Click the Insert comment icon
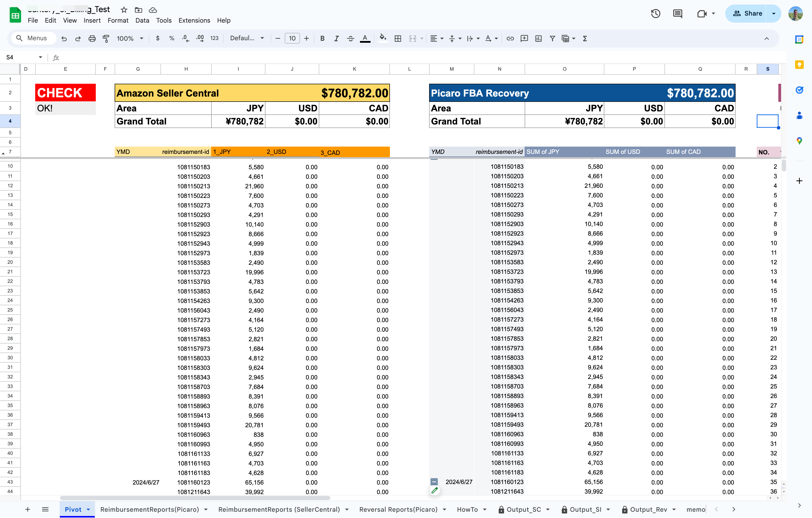The image size is (812, 518). point(524,38)
